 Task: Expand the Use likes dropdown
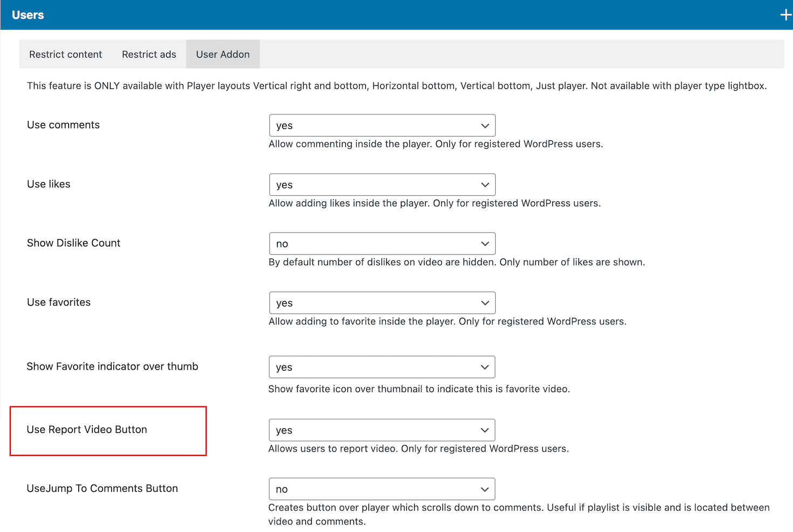[x=382, y=185]
